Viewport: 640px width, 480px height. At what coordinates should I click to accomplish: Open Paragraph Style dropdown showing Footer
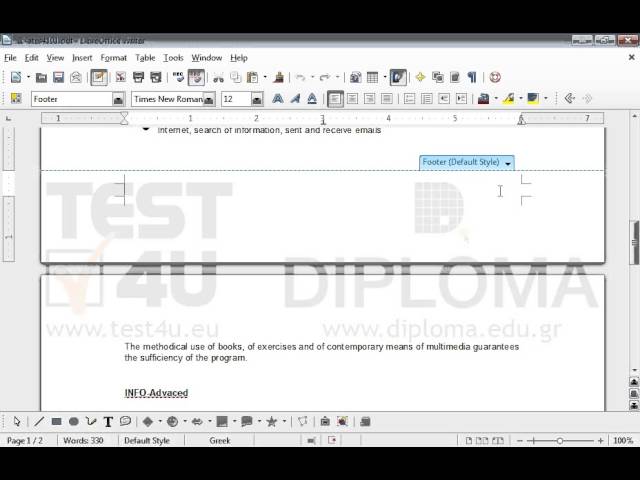coord(118,99)
